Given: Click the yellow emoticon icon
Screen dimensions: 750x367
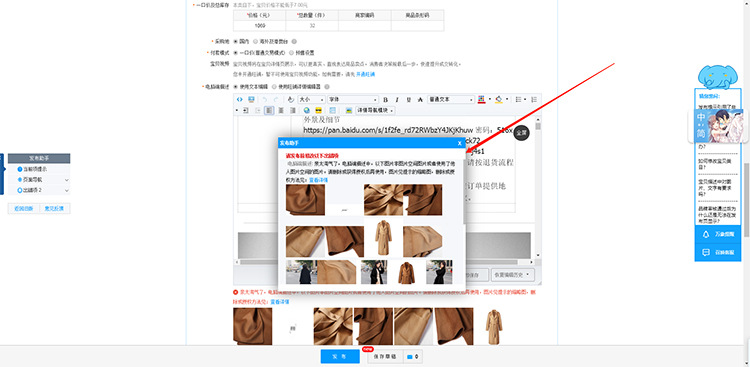Looking at the screenshot, I should (318, 111).
